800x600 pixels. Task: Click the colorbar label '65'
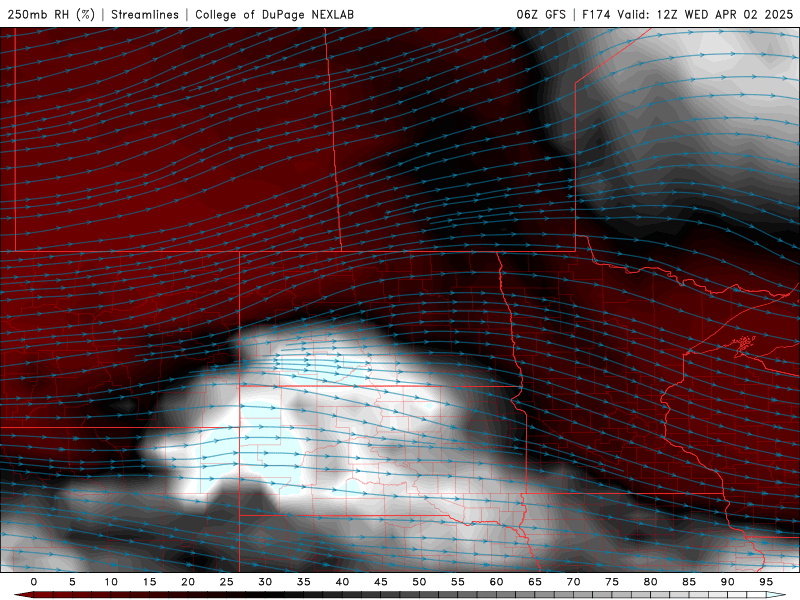(535, 582)
